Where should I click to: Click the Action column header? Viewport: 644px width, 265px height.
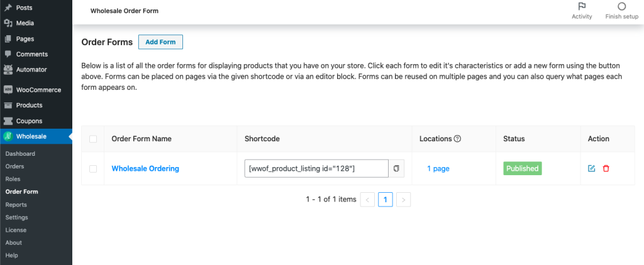(x=599, y=139)
